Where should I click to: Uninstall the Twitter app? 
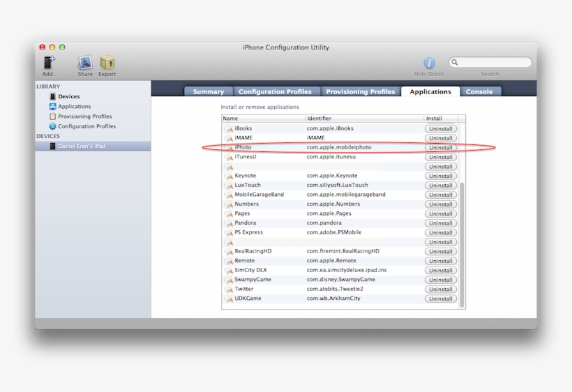coord(441,289)
